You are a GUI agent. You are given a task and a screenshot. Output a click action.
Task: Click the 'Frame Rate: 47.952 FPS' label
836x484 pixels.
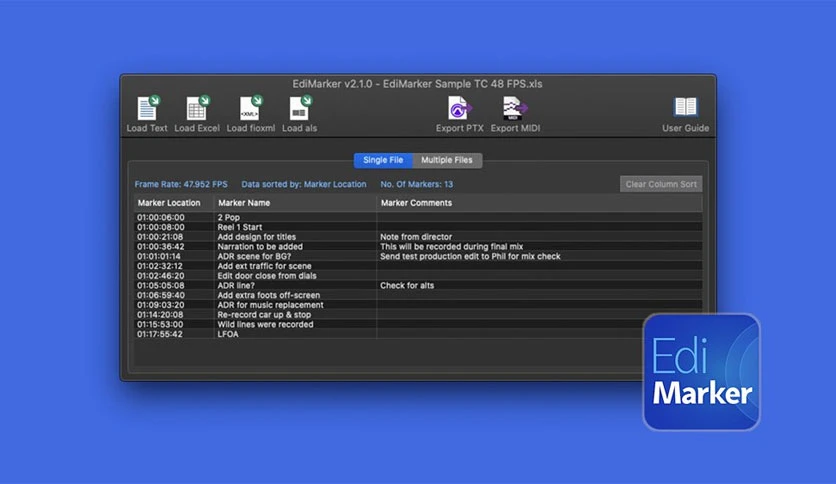(x=181, y=184)
